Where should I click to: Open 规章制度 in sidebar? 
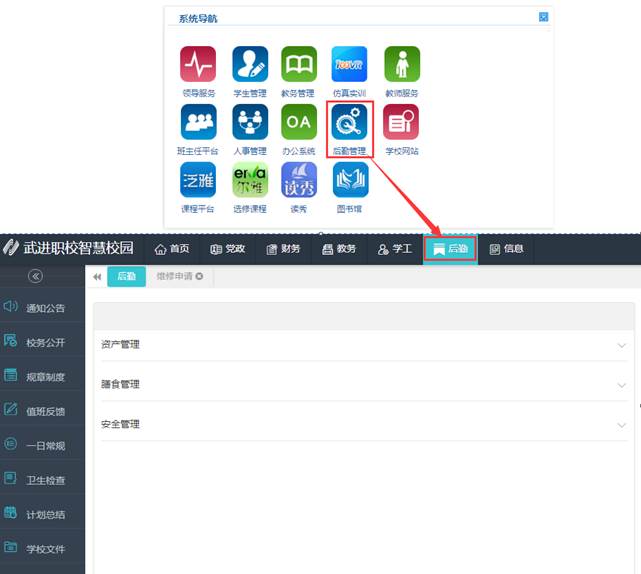pos(43,377)
